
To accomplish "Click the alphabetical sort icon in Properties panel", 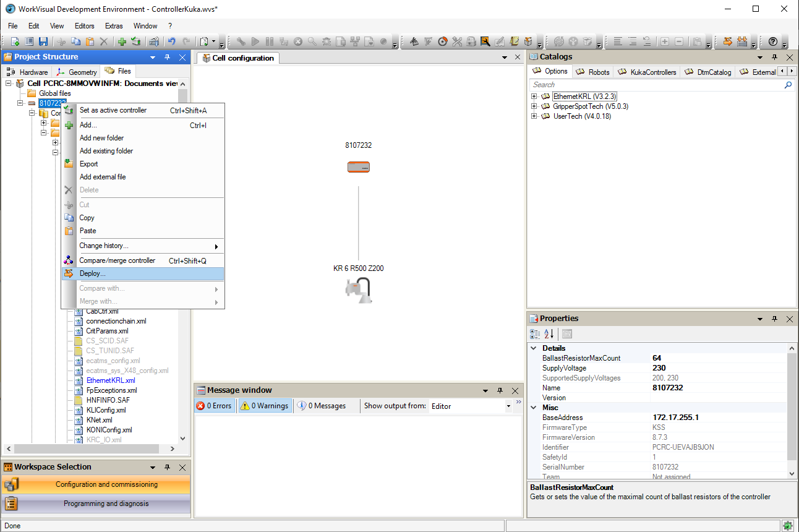I will pos(549,333).
